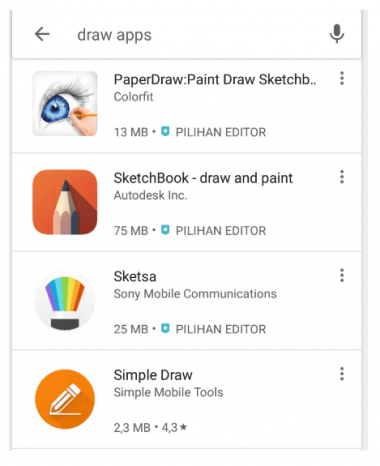380x466 pixels.
Task: Open Sketsa three-dot overflow menu
Action: tap(342, 275)
